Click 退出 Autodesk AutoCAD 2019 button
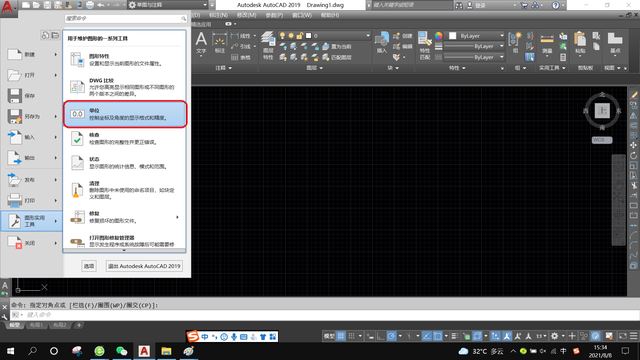The image size is (640, 360). pyautogui.click(x=144, y=266)
